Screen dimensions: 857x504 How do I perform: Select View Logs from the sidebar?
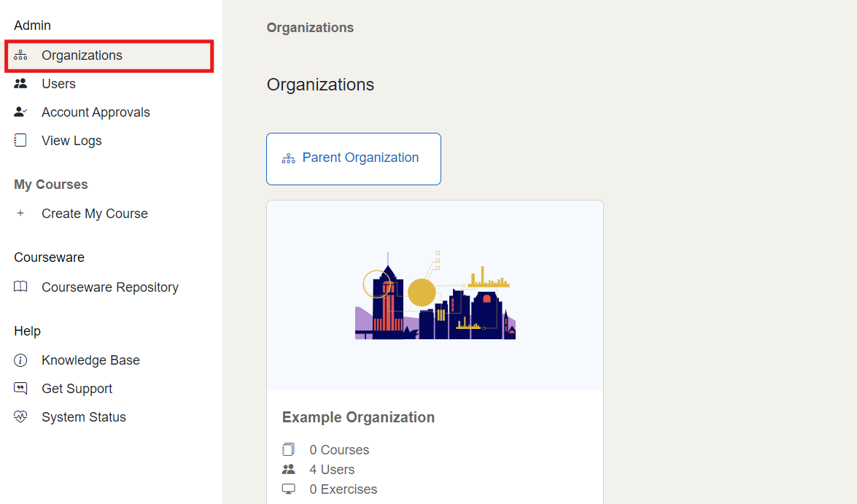pos(71,141)
